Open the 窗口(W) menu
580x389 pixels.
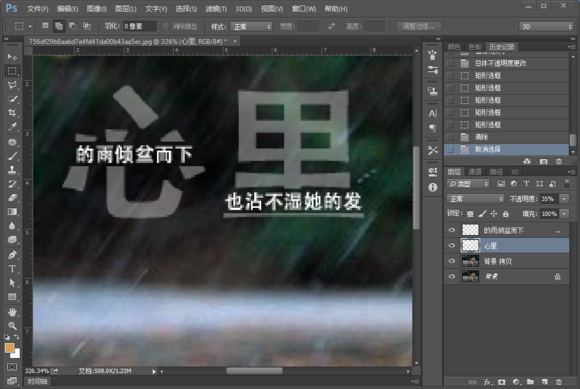304,9
